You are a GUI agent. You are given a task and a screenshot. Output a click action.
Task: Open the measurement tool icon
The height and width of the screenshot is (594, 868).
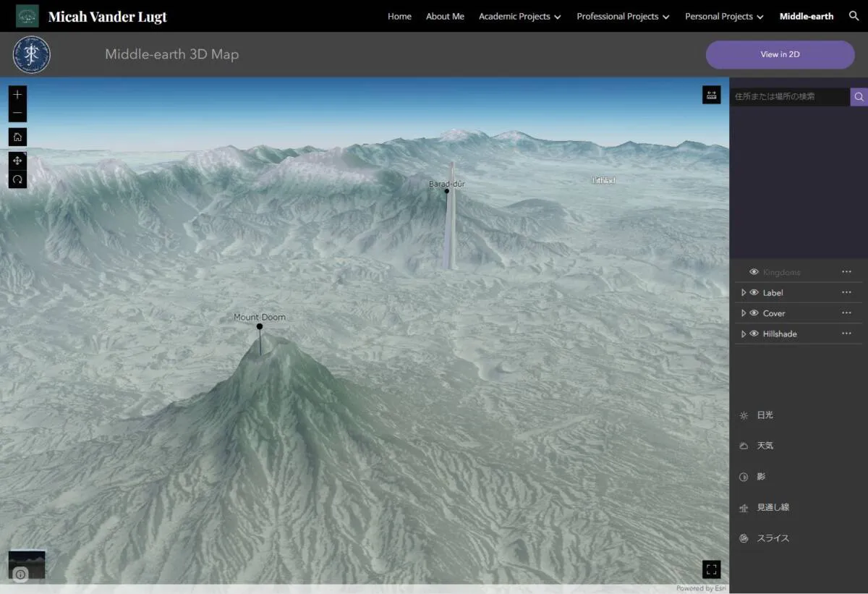[x=711, y=96]
